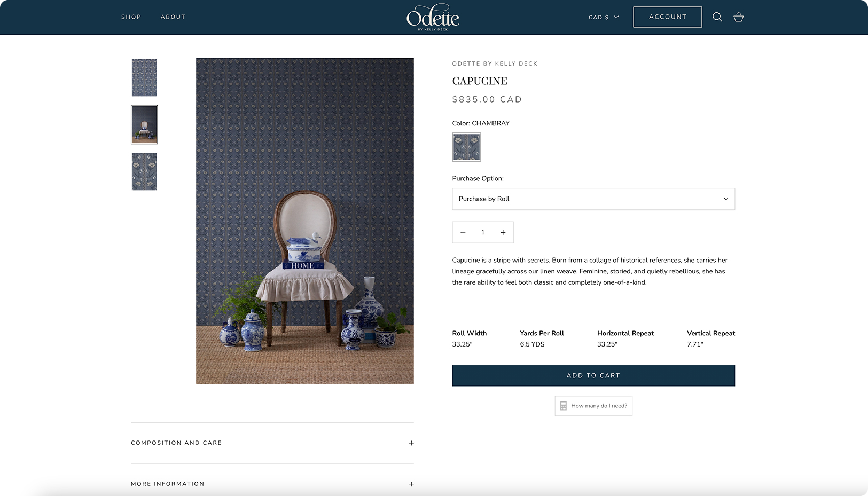868x496 pixels.
Task: Open the search magnifier icon
Action: click(x=717, y=17)
